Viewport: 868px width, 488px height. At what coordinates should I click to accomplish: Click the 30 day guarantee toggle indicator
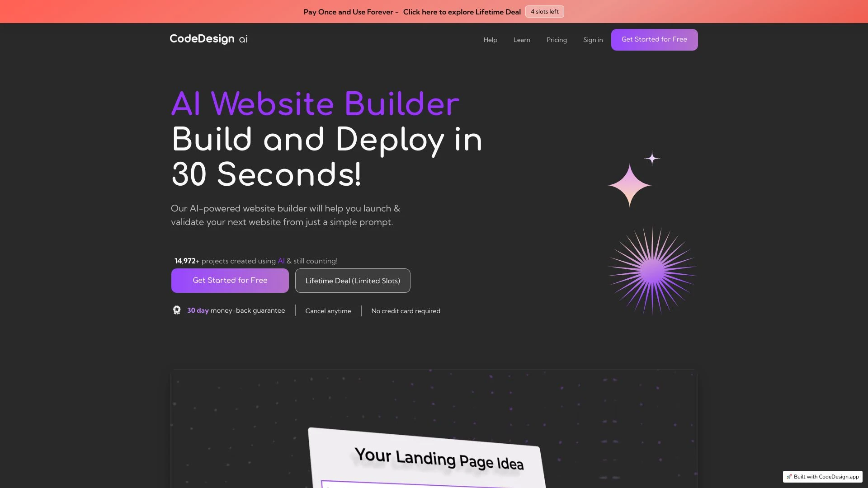(176, 310)
